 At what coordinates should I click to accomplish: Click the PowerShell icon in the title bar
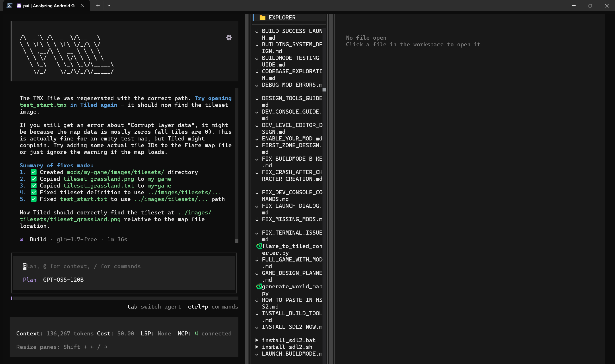point(9,5)
